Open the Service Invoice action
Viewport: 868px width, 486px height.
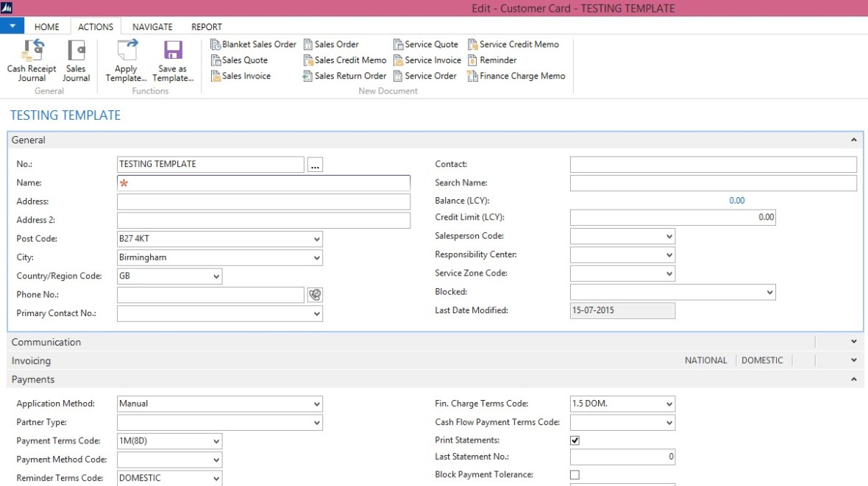coord(430,60)
